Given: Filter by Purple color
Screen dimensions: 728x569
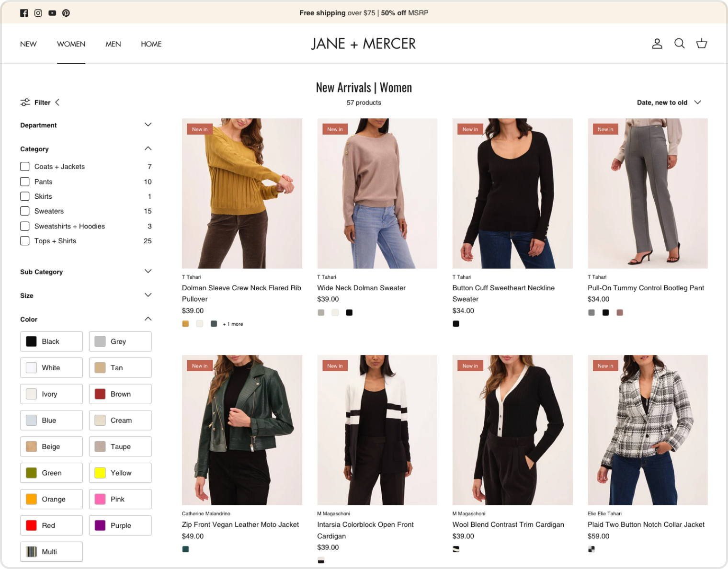Looking at the screenshot, I should click(x=120, y=525).
